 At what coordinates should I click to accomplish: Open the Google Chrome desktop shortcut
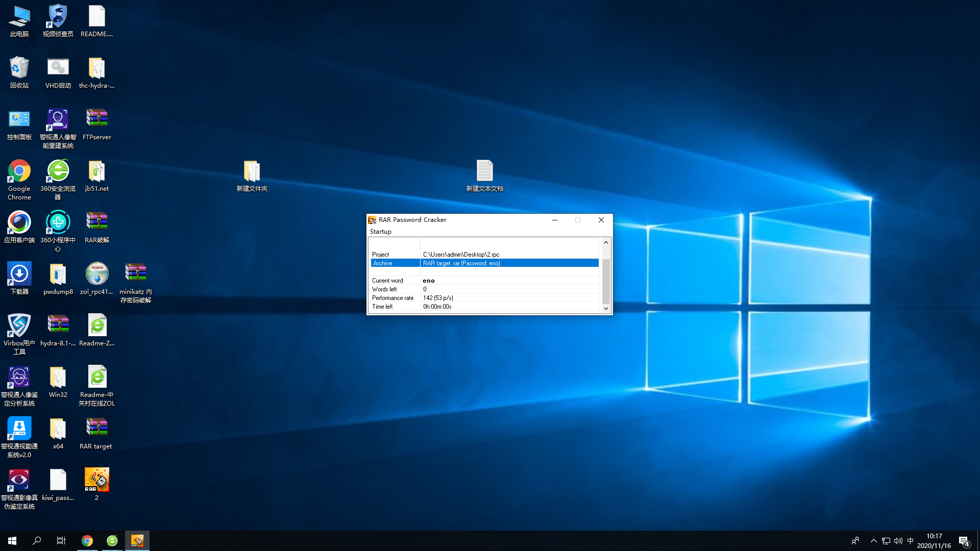[19, 171]
